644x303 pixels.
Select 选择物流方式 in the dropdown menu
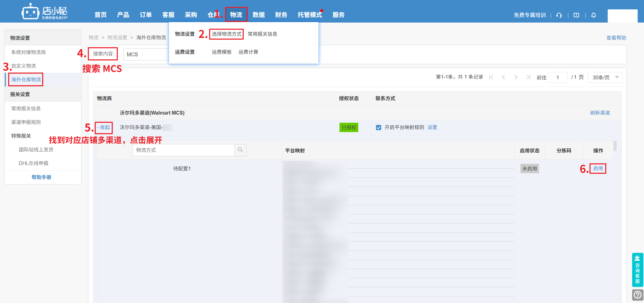click(x=226, y=34)
